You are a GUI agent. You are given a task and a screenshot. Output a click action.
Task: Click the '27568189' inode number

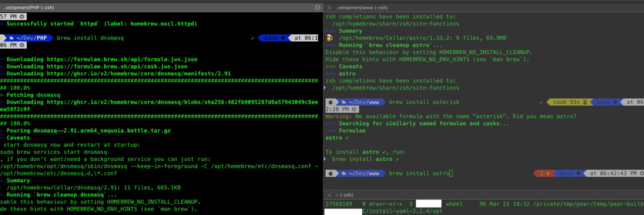pyautogui.click(x=339, y=204)
